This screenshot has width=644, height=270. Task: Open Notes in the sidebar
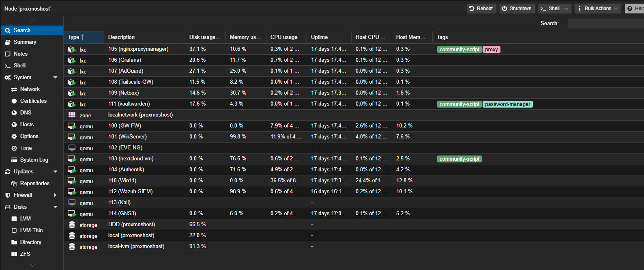pos(32,54)
